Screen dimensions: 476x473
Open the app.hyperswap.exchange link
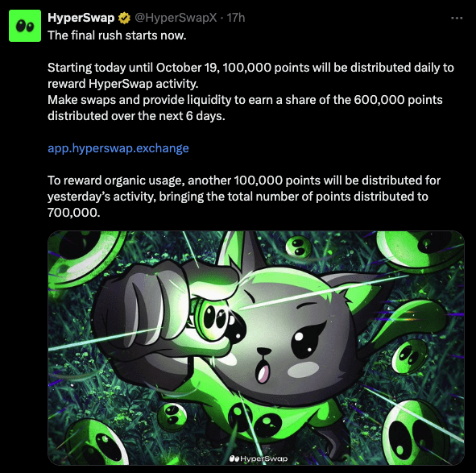pyautogui.click(x=118, y=148)
